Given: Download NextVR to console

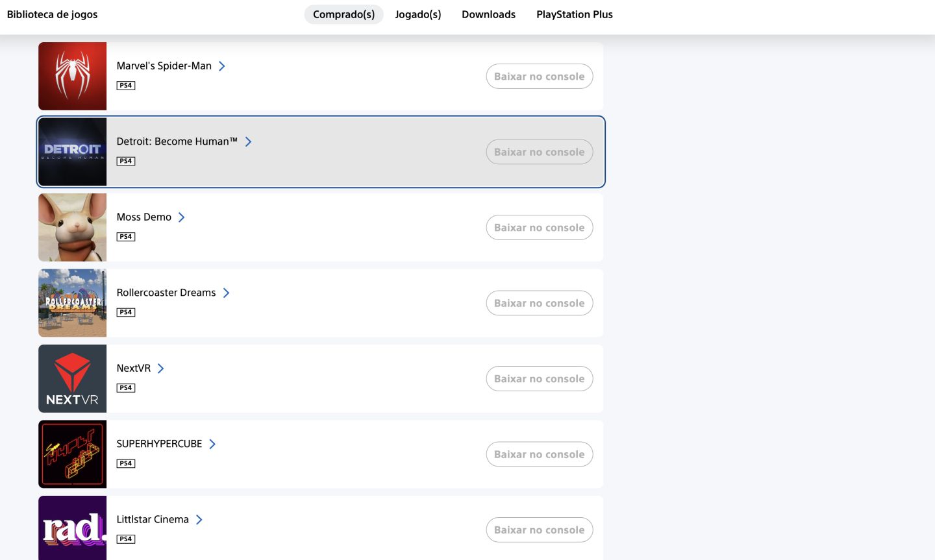Looking at the screenshot, I should [x=540, y=379].
